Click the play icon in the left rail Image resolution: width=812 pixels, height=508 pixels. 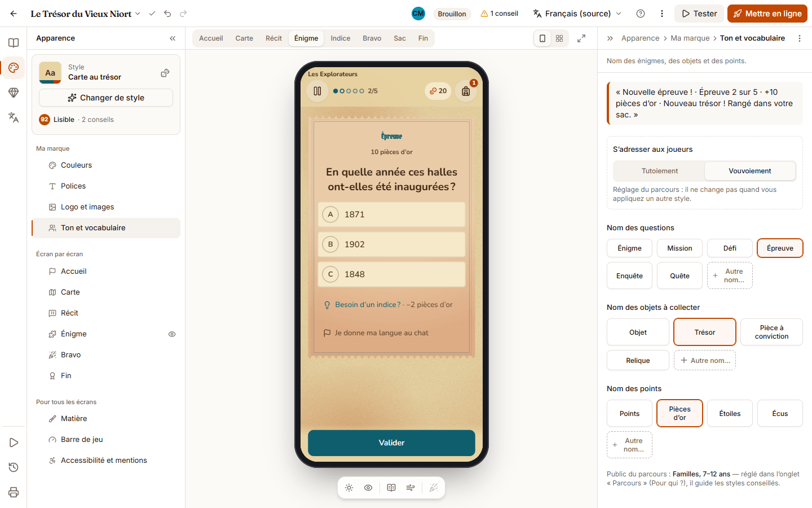14,443
